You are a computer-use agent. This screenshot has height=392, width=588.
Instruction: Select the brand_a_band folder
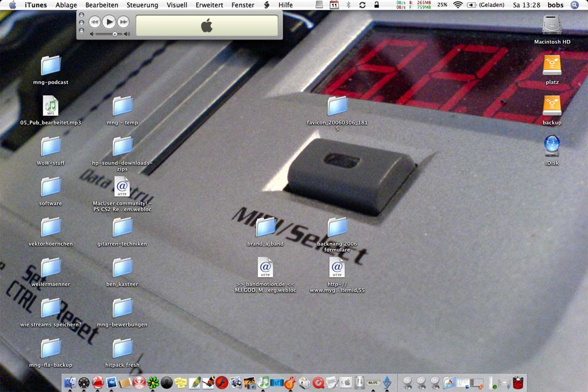click(265, 227)
